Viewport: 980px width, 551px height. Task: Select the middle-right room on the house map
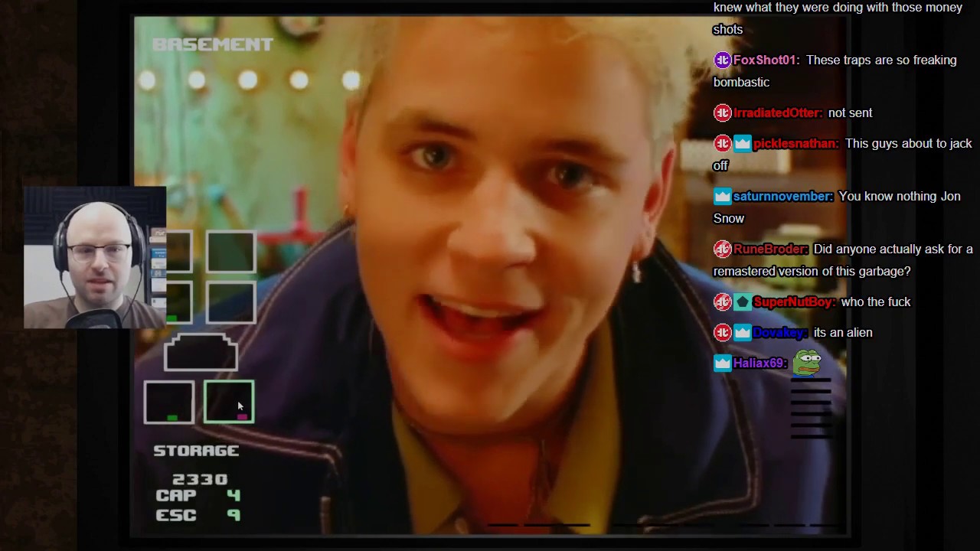click(230, 303)
